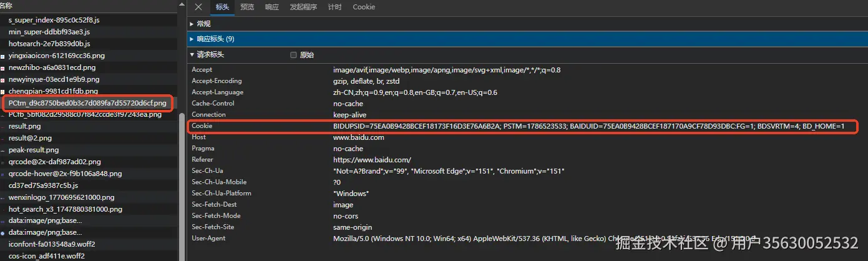Select request result@2.png
Screen dimensions: 868x261
[30, 138]
